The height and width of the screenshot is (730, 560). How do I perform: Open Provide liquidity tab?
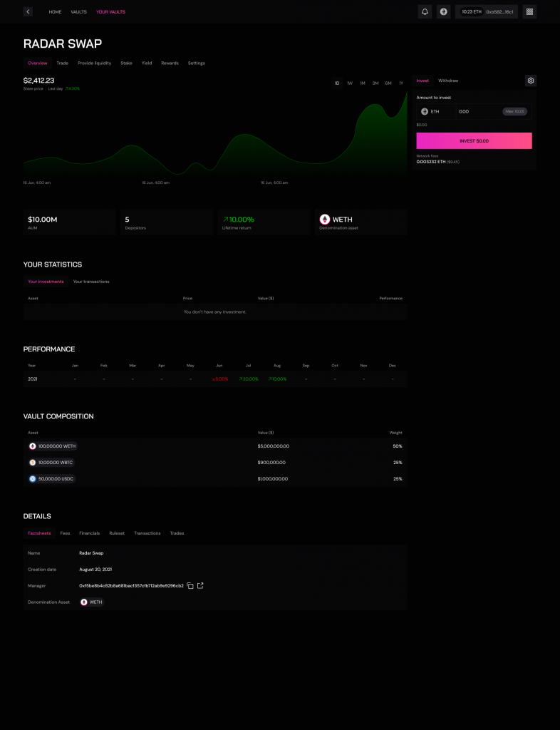pos(95,63)
